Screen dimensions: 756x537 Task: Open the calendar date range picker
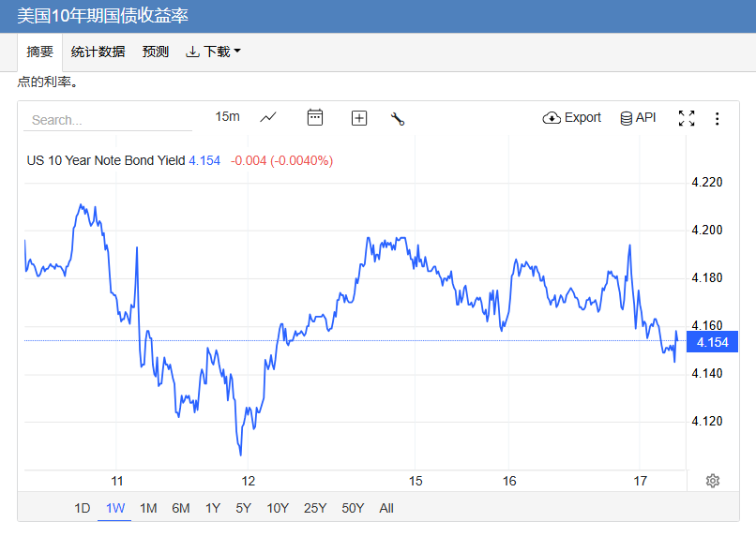tap(315, 117)
